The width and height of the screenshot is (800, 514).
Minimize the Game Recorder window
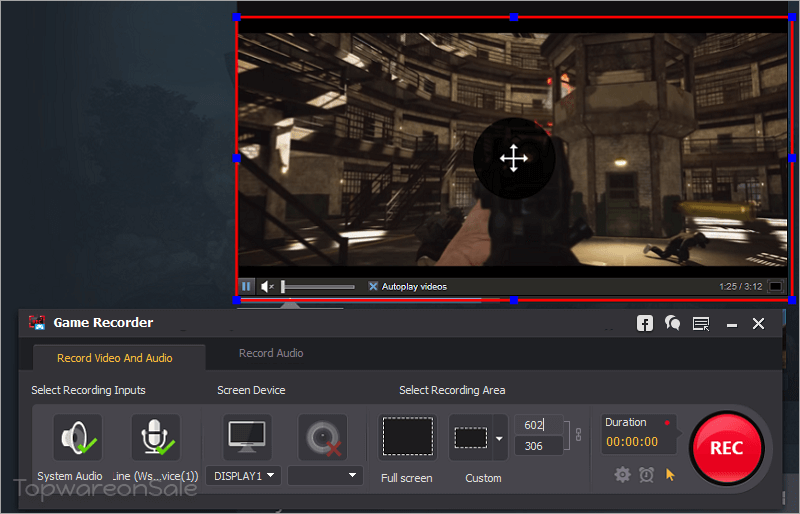coord(732,325)
